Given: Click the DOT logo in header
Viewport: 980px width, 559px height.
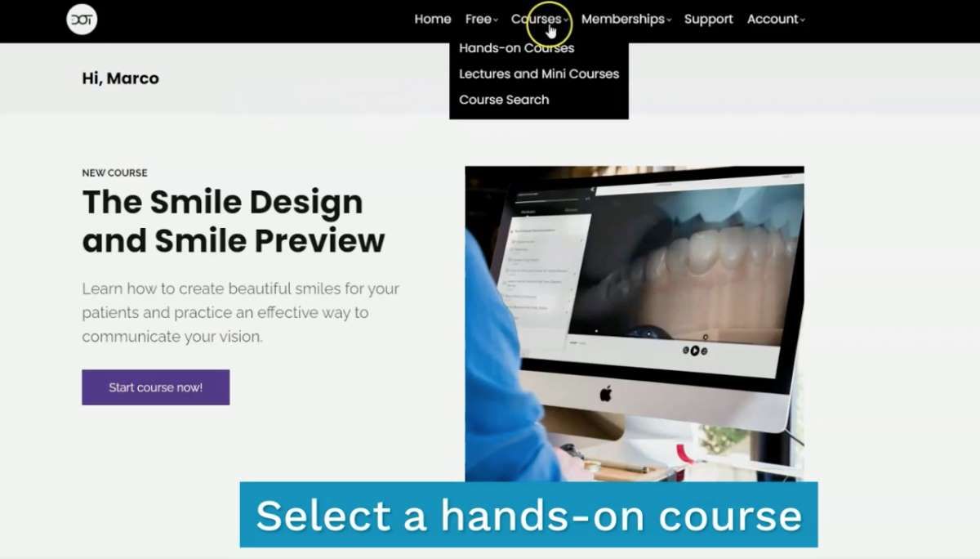Looking at the screenshot, I should [x=82, y=19].
